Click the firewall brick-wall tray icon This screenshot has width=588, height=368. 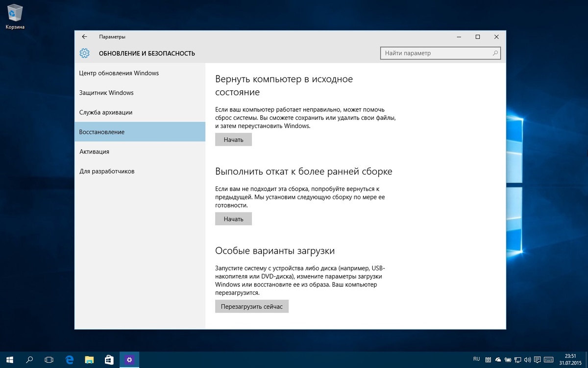coord(488,360)
